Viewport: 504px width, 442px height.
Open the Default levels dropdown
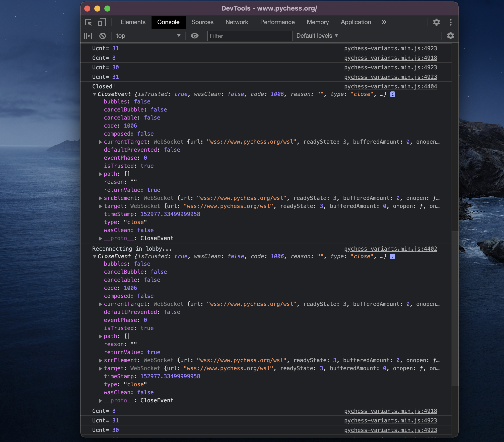coord(317,36)
